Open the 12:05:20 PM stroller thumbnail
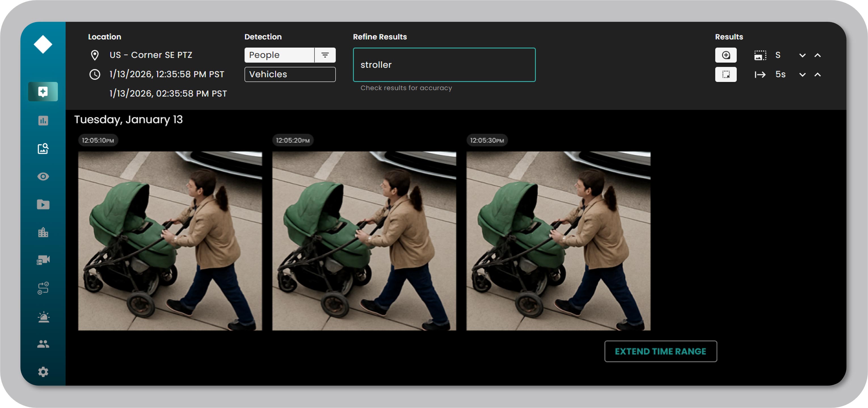Viewport: 868px width, 408px height. pyautogui.click(x=364, y=241)
